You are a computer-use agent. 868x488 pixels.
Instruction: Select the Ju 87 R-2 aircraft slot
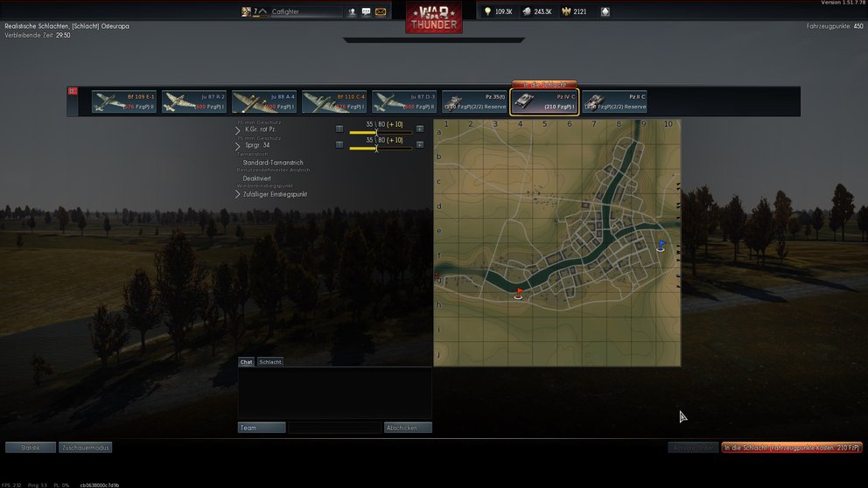pos(194,101)
